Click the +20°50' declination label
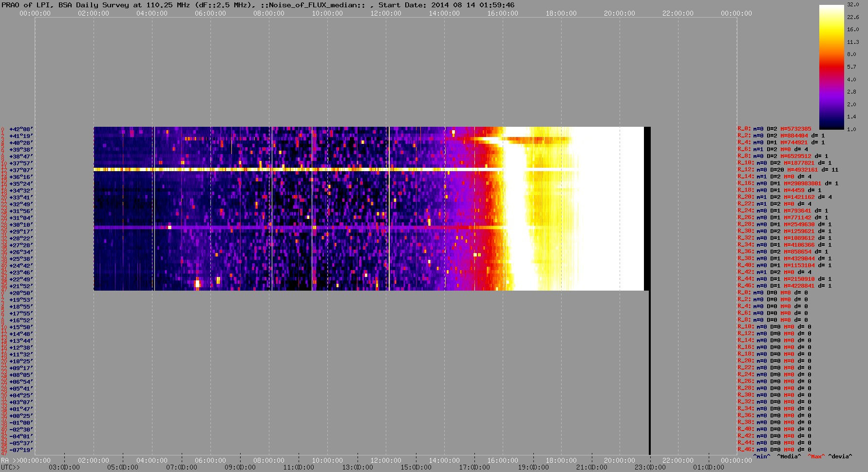This screenshot has height=472, width=868. tap(21, 293)
